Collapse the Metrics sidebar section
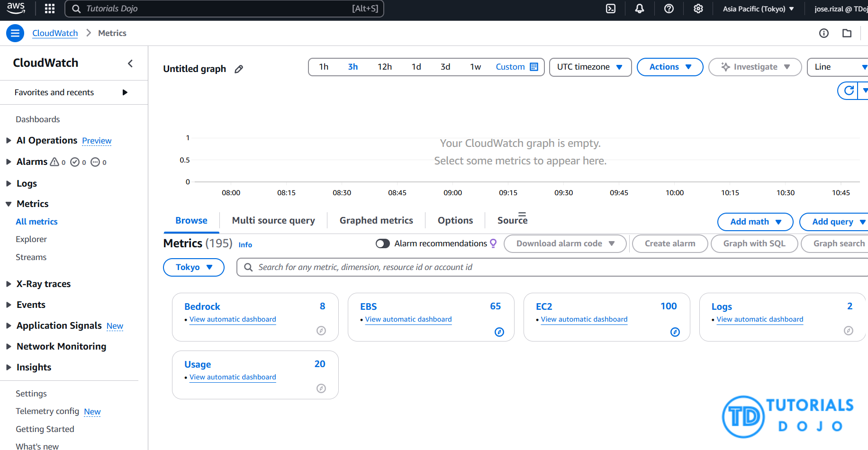This screenshot has height=450, width=868. click(9, 204)
